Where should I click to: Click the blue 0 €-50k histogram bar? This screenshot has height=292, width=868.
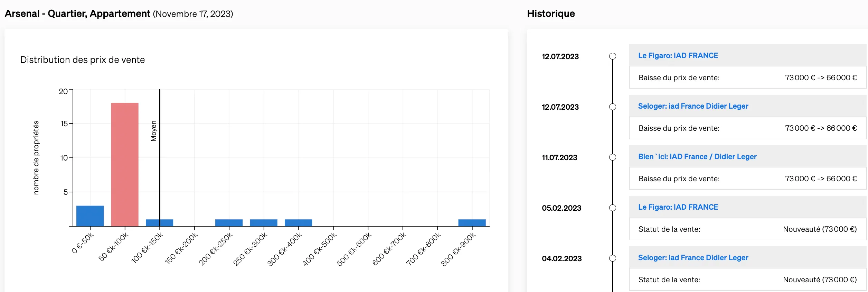click(90, 216)
